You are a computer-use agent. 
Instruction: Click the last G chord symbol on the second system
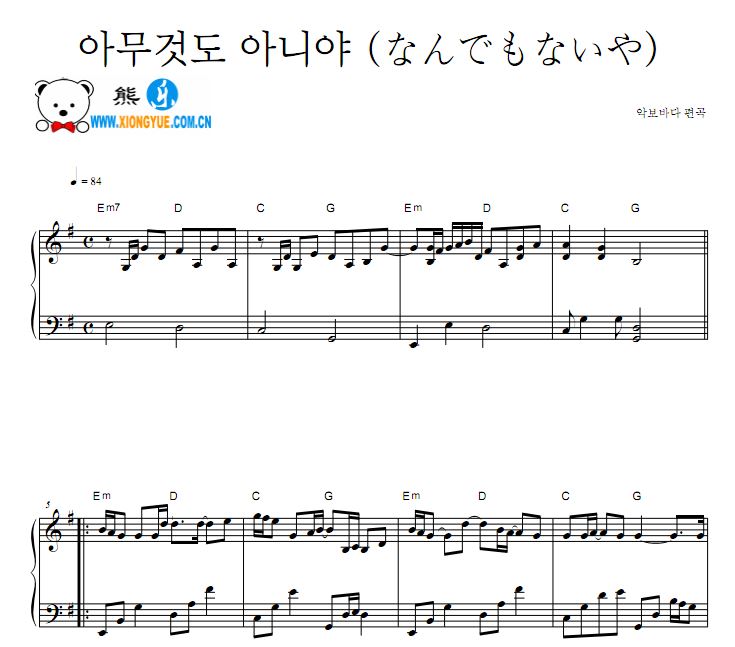pyautogui.click(x=637, y=496)
